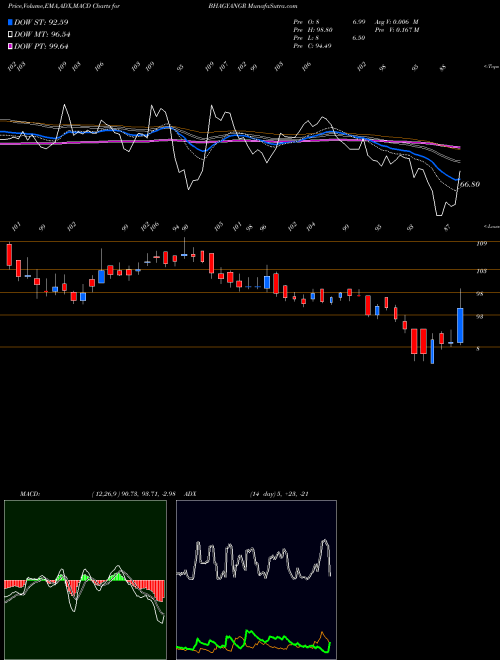The height and width of the screenshot is (660, 500).
Task: Click the last tall blue candlestick
Action: 460,325
